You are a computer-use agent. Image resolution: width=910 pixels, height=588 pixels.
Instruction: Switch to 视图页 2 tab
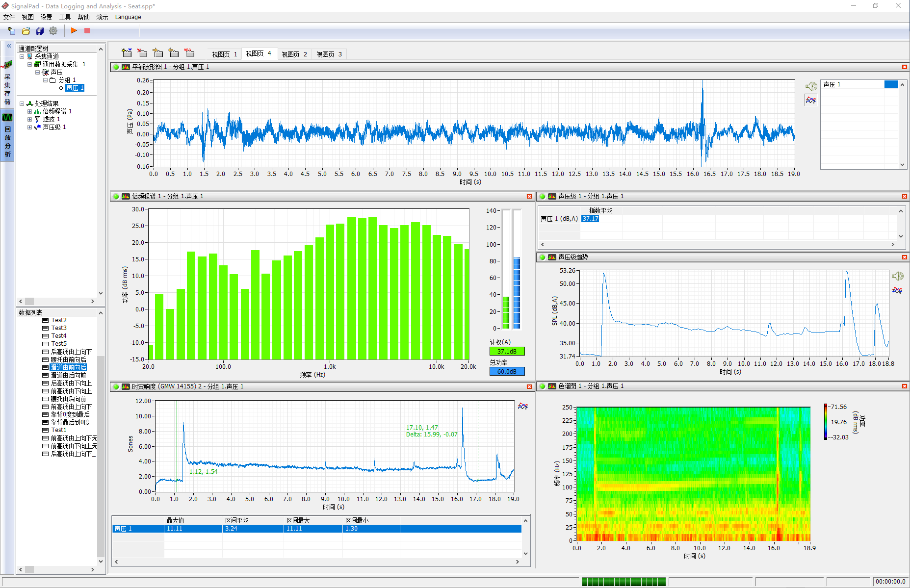coord(294,54)
